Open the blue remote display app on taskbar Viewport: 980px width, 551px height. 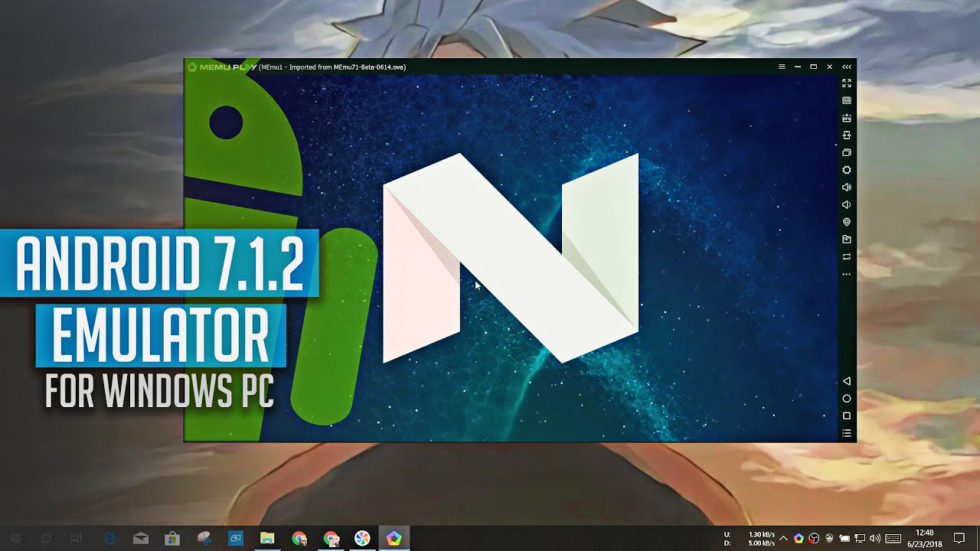click(x=236, y=539)
